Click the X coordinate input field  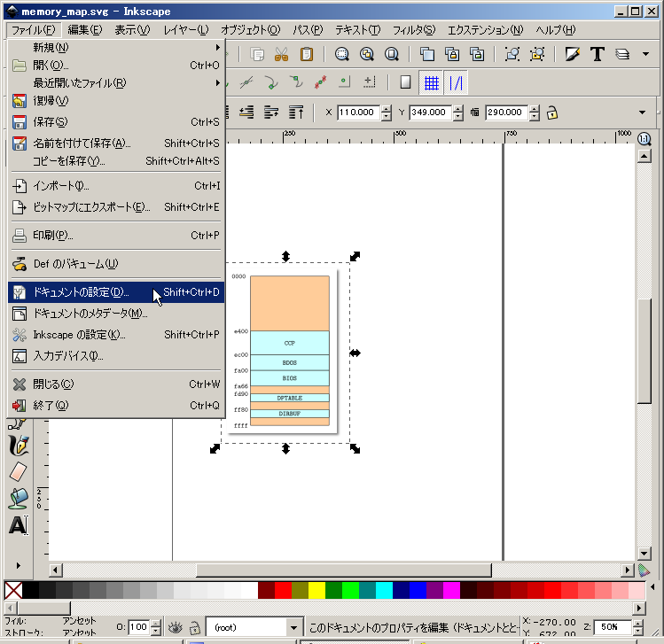pos(359,113)
